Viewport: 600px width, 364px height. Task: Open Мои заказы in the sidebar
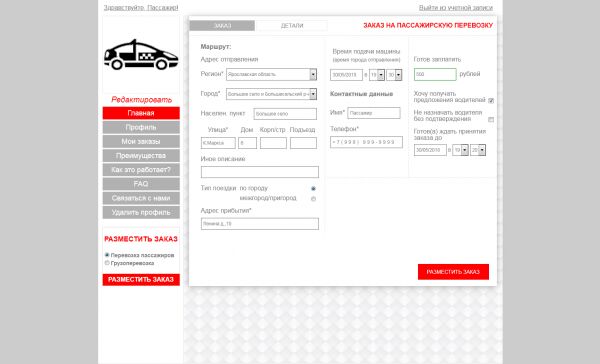click(141, 141)
